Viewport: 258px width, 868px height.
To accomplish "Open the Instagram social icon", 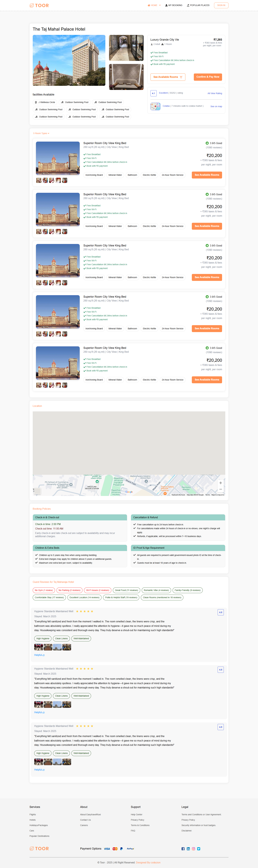I will pyautogui.click(x=193, y=849).
